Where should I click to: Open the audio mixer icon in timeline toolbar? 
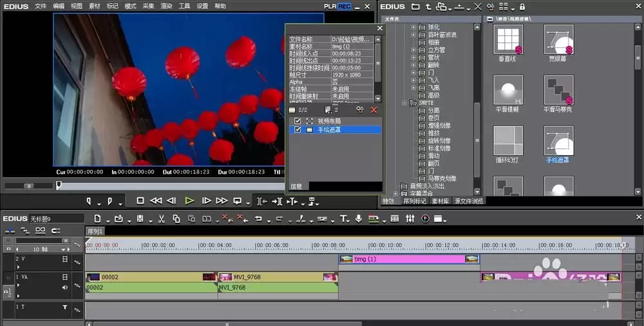pos(410,219)
